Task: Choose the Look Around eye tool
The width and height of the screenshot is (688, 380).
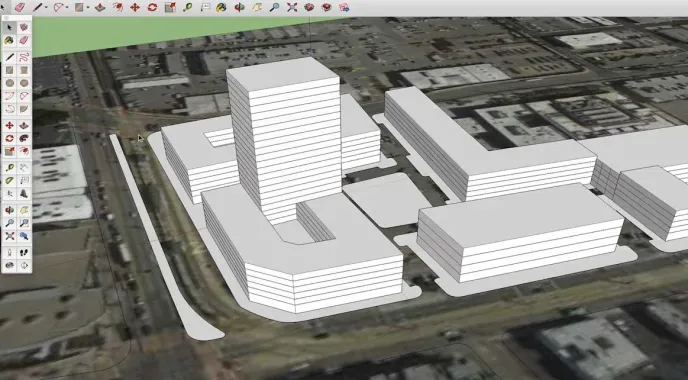Action: [x=10, y=265]
